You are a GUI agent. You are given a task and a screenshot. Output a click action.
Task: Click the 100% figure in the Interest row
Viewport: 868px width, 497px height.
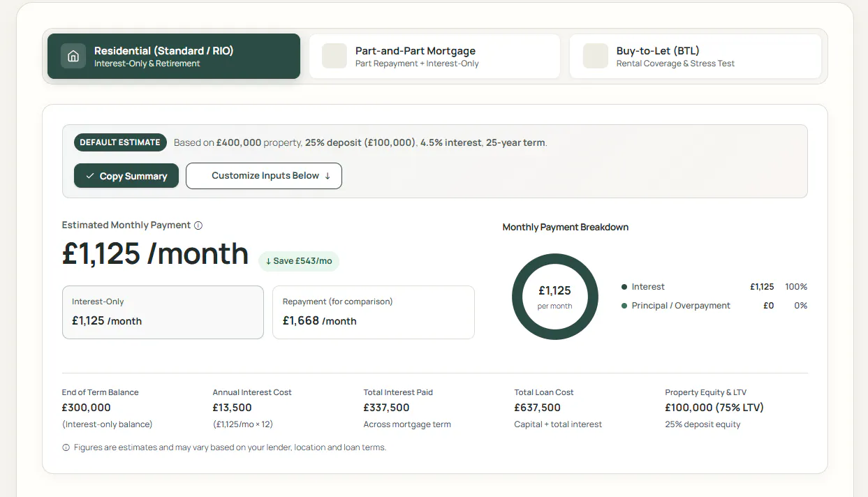[796, 287]
